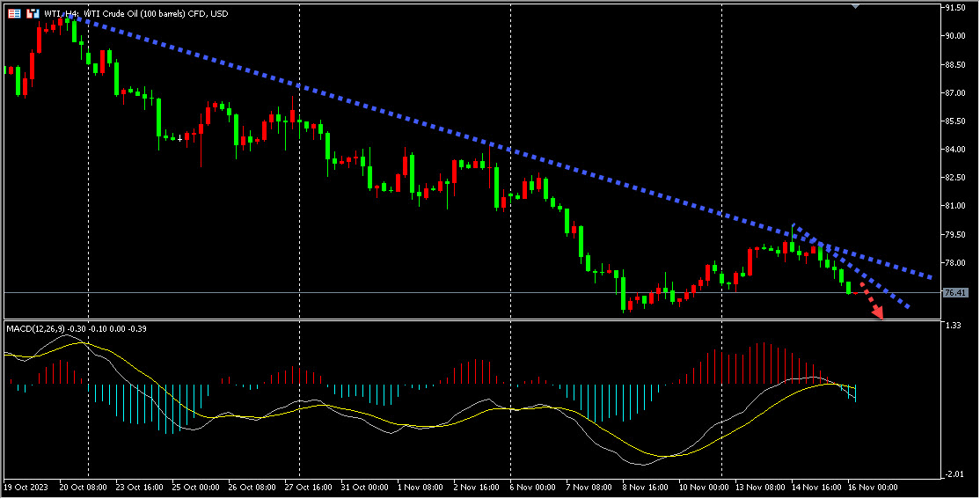
Task: Click the 82.50 price scale label
Action: [955, 178]
